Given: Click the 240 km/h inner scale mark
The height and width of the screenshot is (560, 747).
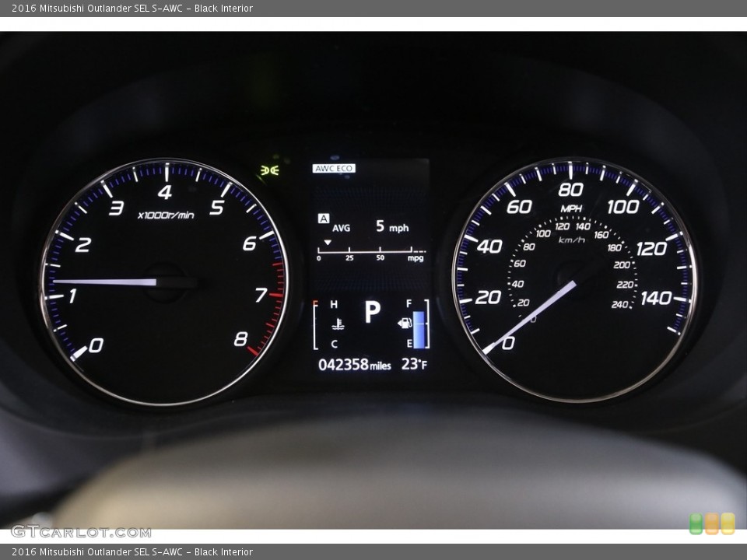Looking at the screenshot, I should (620, 304).
